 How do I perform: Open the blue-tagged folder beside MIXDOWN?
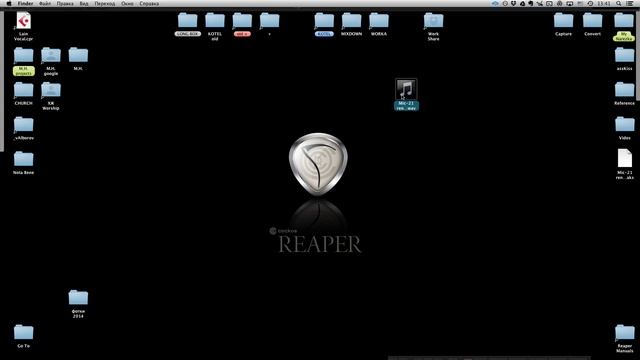(324, 20)
